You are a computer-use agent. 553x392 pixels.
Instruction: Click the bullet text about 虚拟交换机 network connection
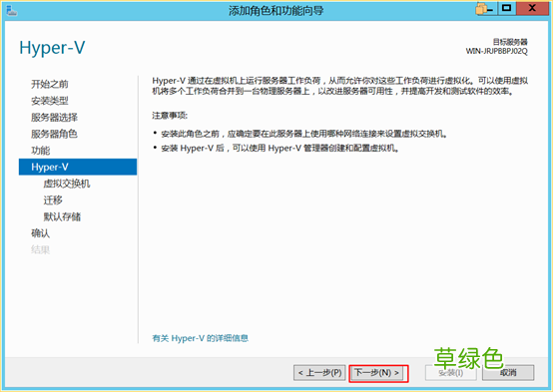[304, 134]
